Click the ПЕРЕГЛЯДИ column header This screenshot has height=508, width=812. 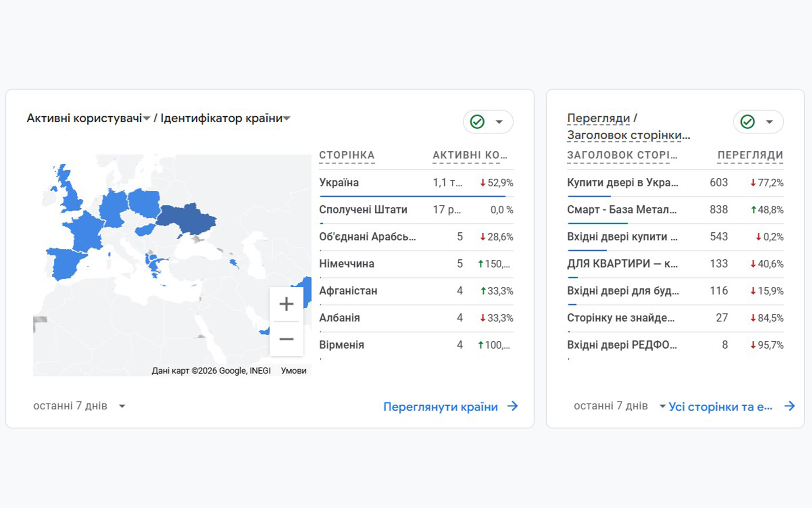(750, 155)
